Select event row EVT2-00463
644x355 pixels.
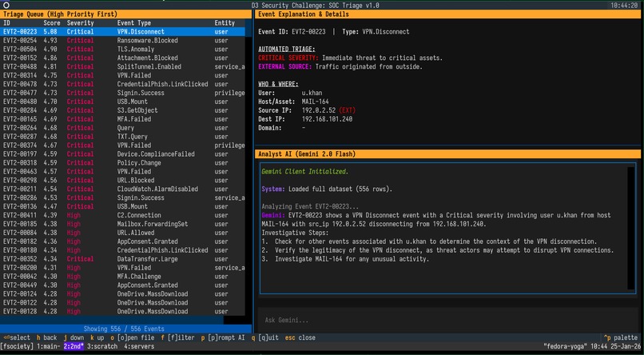(x=122, y=171)
